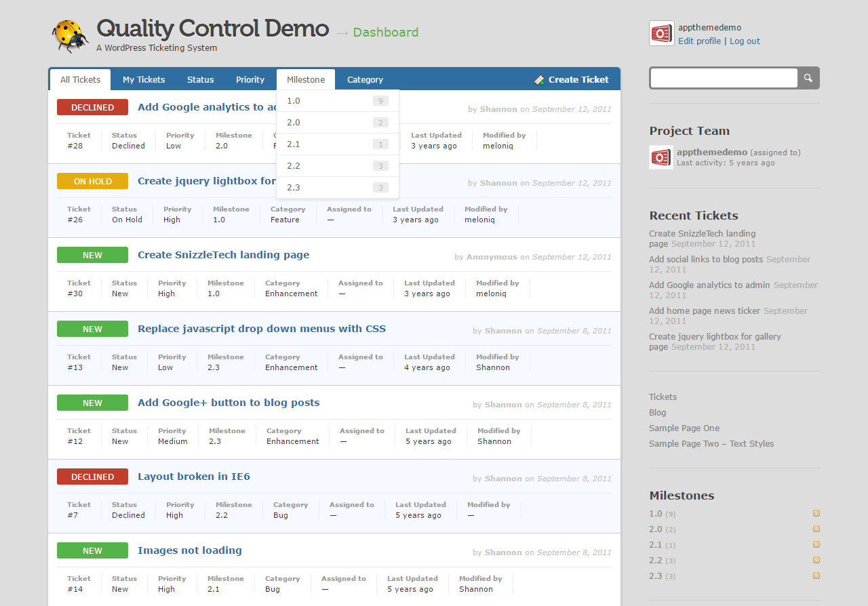Click the search magnifier button
The width and height of the screenshot is (868, 606).
(x=808, y=78)
